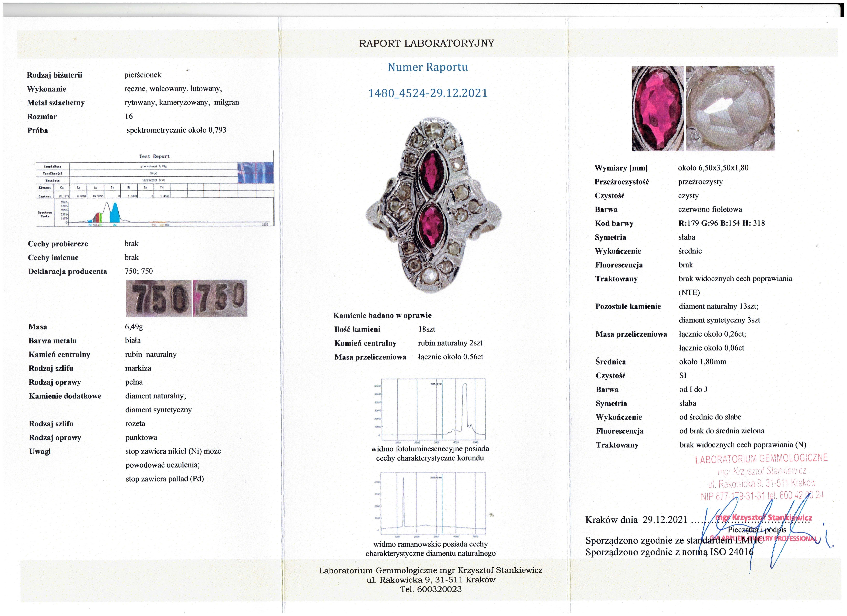Click the 'Rodzaj biżuterii' label
Viewport: 847px width, 616px height.
(x=55, y=75)
